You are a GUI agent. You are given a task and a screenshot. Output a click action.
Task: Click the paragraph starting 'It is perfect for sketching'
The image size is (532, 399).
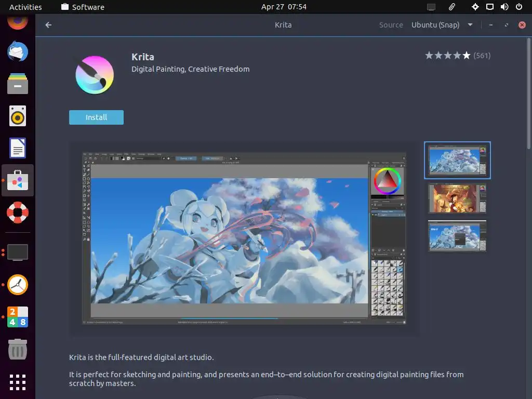point(267,379)
